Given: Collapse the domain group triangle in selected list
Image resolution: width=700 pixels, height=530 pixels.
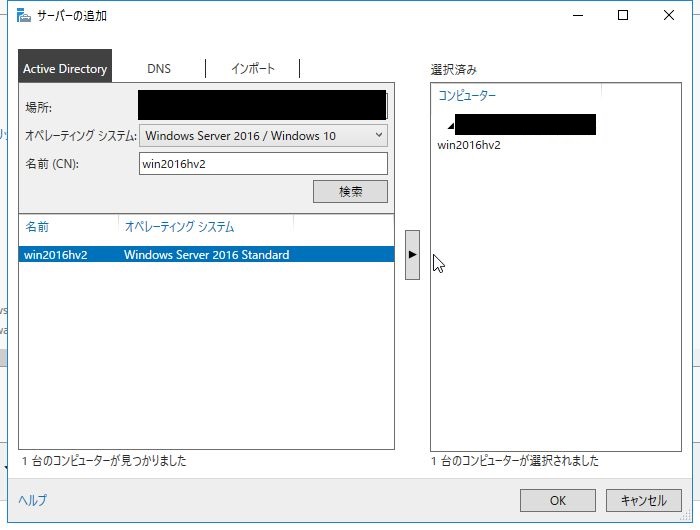Looking at the screenshot, I should [x=451, y=126].
